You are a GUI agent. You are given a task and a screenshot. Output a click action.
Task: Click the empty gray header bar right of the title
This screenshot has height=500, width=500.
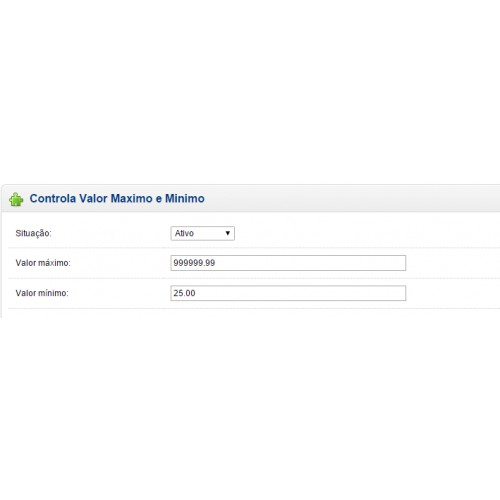350,198
